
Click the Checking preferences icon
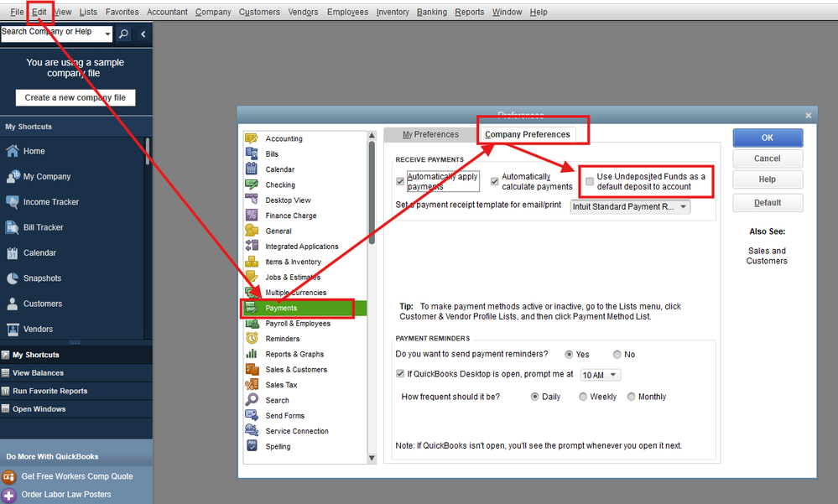point(251,184)
